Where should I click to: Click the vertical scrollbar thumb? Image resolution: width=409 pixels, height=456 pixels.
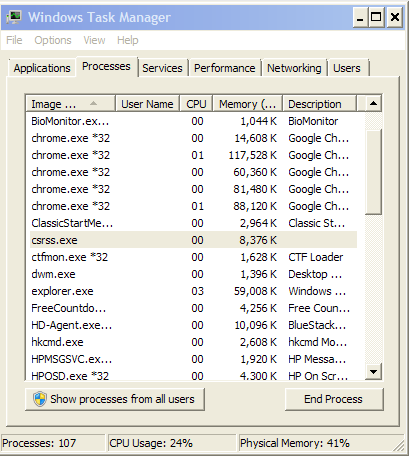tap(373, 172)
